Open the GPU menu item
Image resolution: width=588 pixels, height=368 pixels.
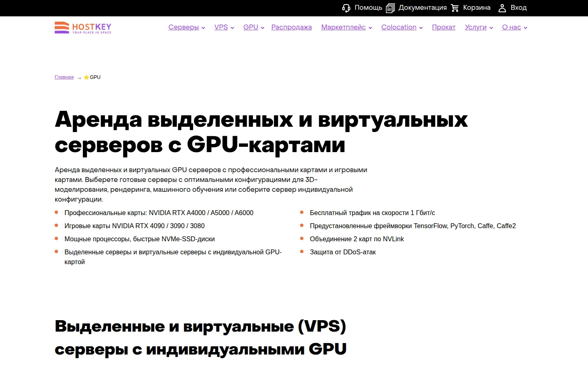point(251,27)
